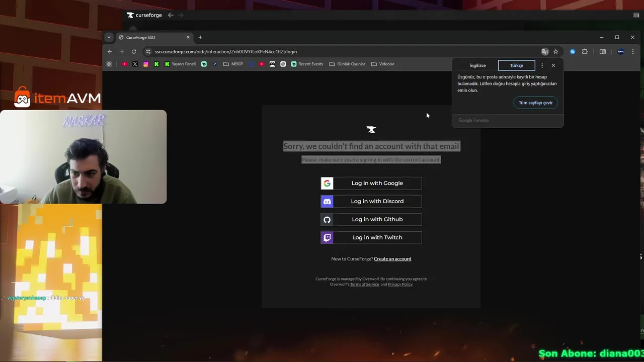Open the Chrome profile avatar
The image size is (644, 362).
(620, 52)
